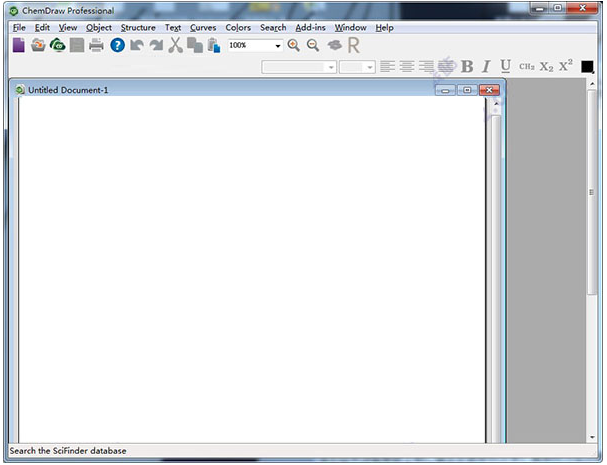Open the Help menu
This screenshot has width=607, height=465.
[384, 28]
